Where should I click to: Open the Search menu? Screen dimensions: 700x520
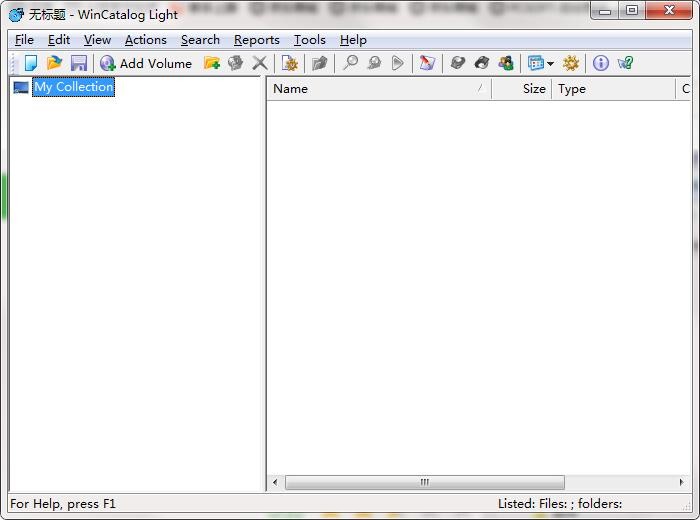[200, 40]
